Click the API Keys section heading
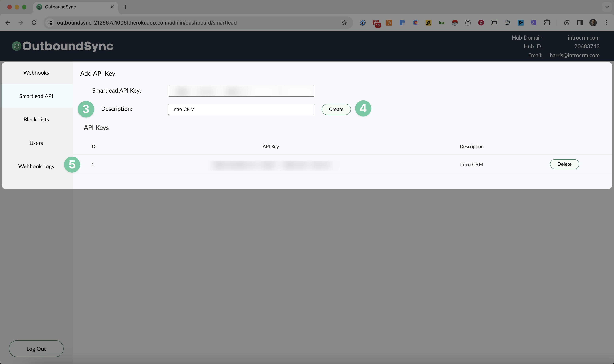The width and height of the screenshot is (614, 364). coord(96,128)
